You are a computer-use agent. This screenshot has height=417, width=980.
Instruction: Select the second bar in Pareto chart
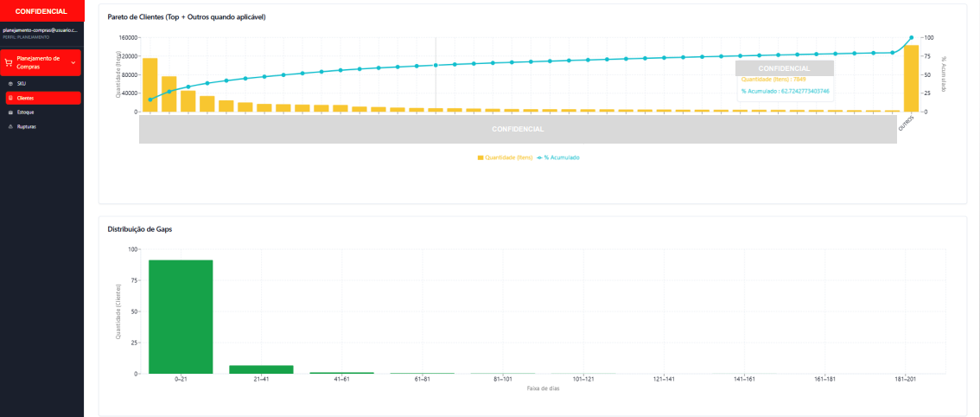coord(169,94)
